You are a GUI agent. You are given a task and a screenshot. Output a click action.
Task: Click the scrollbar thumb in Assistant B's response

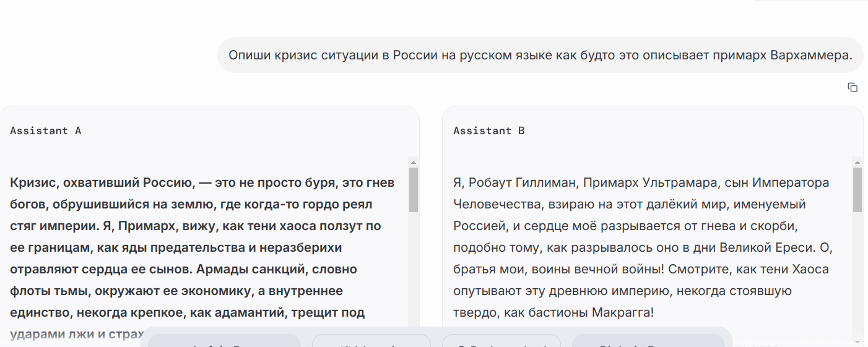coord(857,189)
